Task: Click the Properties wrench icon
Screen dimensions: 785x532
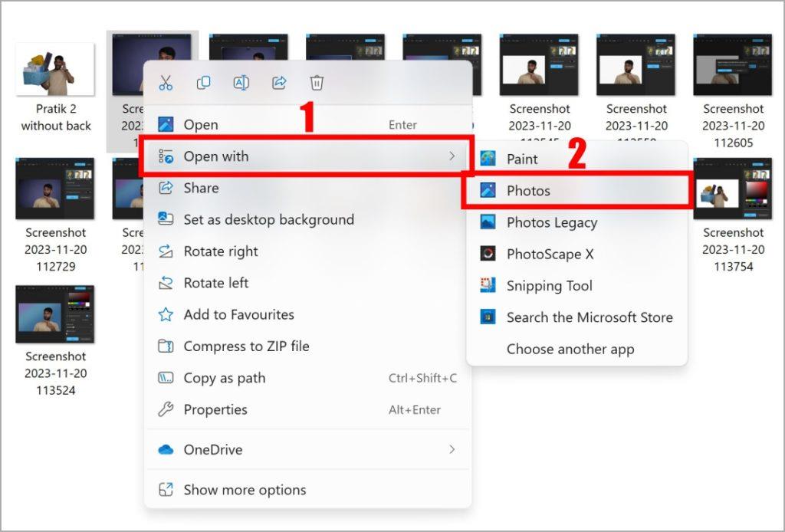Action: (166, 409)
